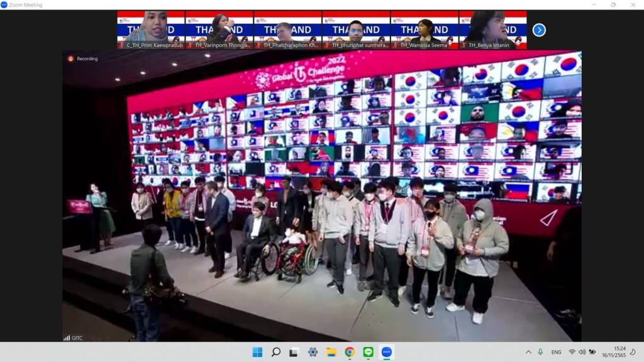Switch to the LINE app in taskbar

368,352
